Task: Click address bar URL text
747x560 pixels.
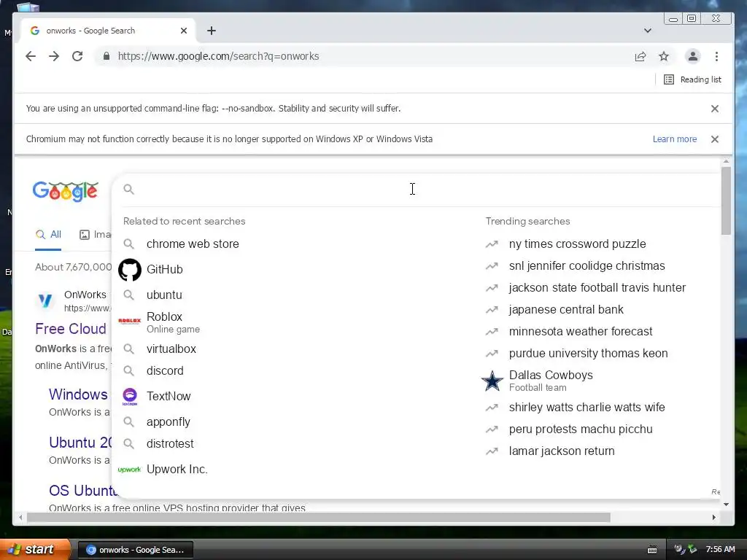Action: point(218,56)
